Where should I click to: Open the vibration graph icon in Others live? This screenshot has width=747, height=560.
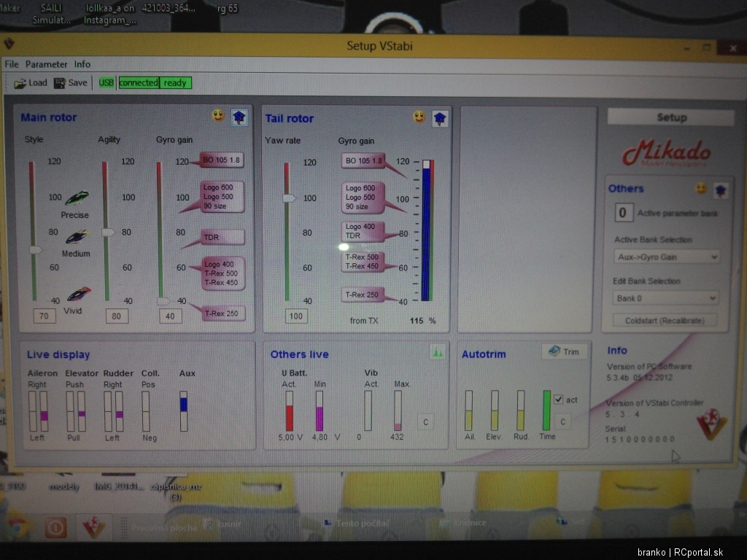coord(438,353)
